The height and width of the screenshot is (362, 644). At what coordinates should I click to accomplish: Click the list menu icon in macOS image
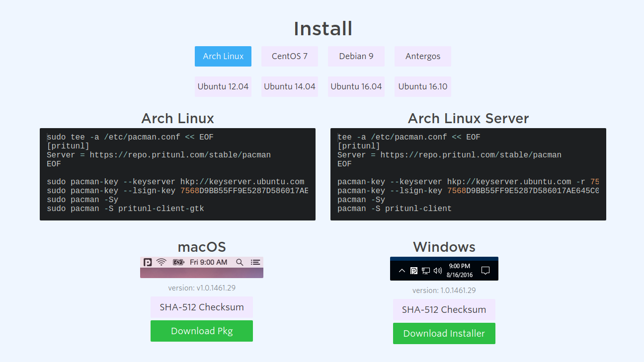255,262
